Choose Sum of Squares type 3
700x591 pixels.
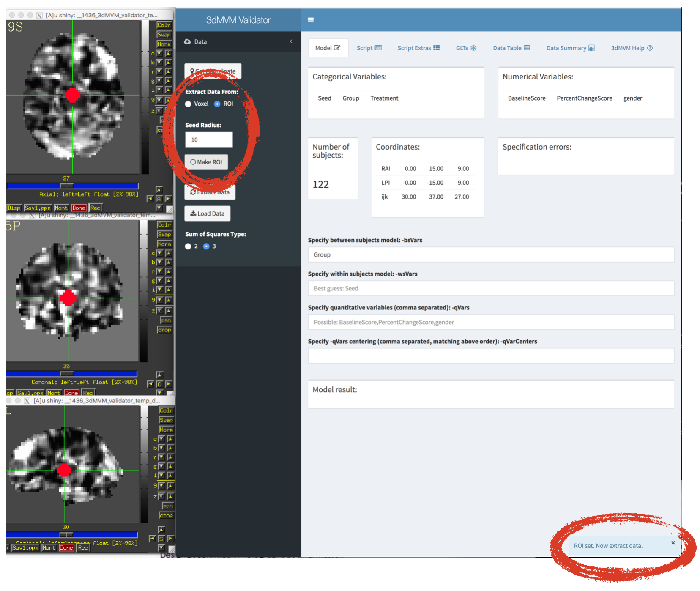[x=206, y=246]
